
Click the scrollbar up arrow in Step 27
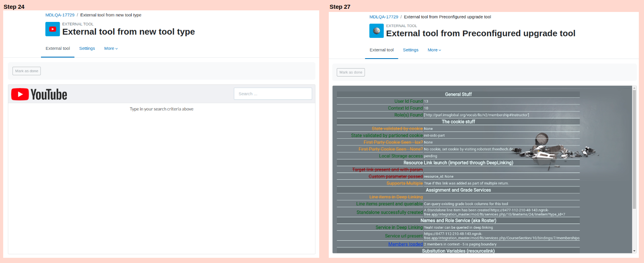pyautogui.click(x=634, y=88)
